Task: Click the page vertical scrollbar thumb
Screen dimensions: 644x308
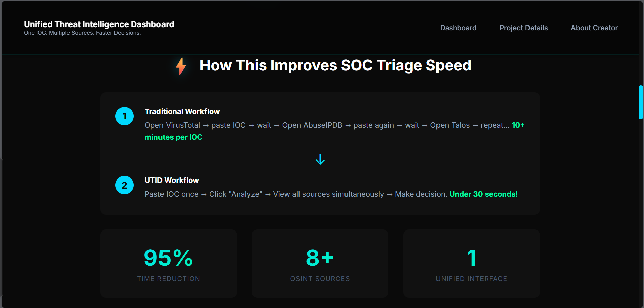Action: [641, 102]
